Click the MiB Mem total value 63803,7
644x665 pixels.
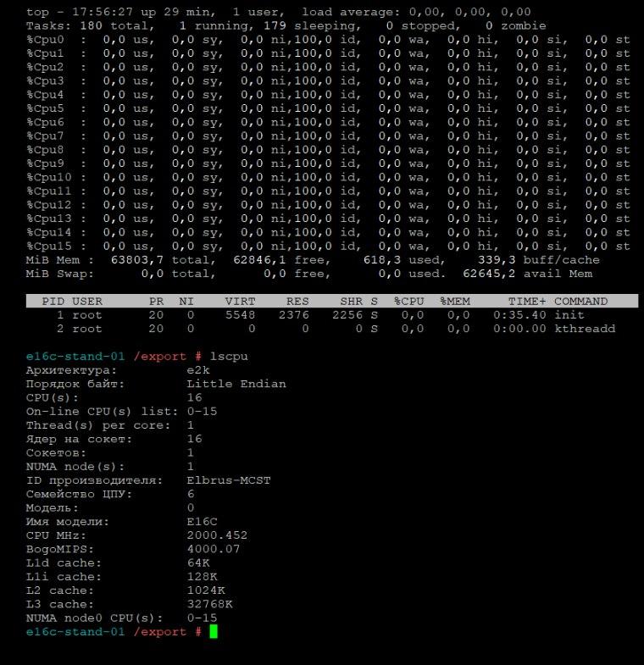click(137, 260)
